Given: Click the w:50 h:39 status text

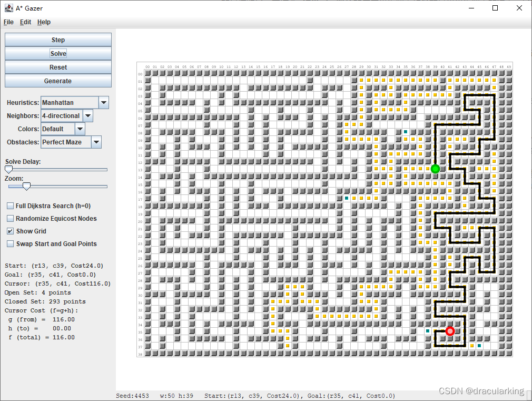Looking at the screenshot, I should click(176, 396).
